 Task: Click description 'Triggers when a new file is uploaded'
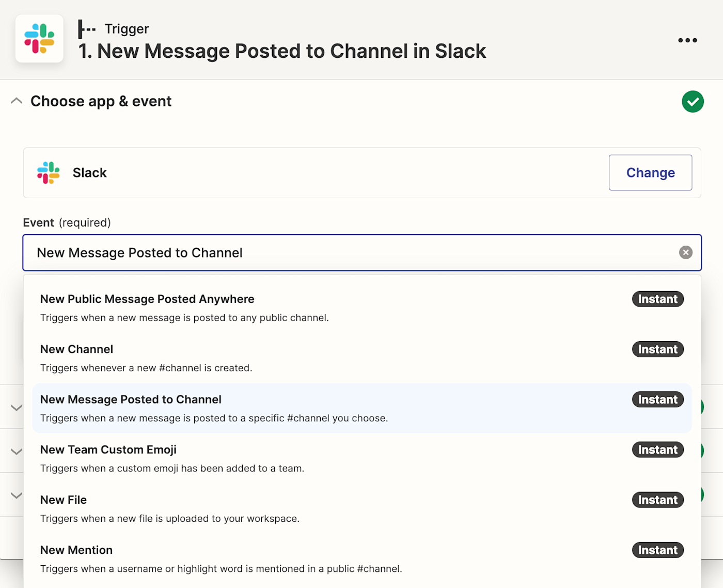tap(170, 519)
